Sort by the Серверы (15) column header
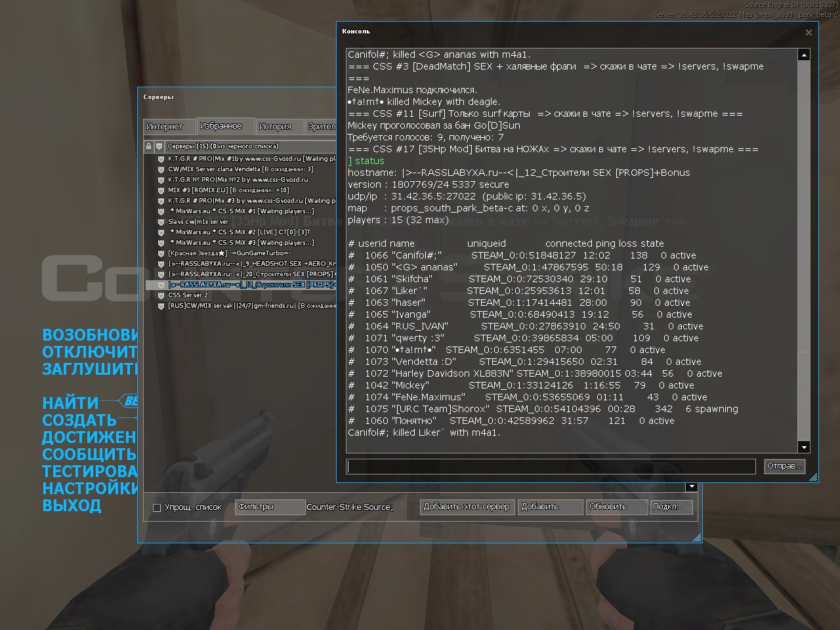The height and width of the screenshot is (630, 840). [251, 146]
